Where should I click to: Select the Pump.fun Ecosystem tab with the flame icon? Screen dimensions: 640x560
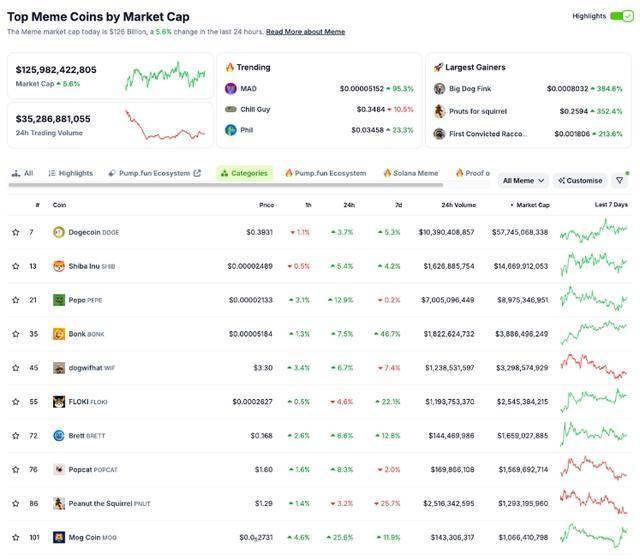(326, 173)
